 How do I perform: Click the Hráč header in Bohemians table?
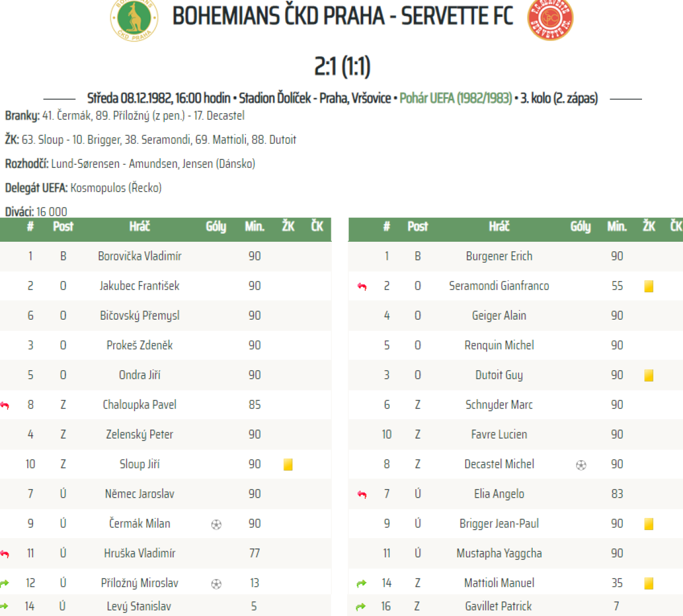[139, 226]
